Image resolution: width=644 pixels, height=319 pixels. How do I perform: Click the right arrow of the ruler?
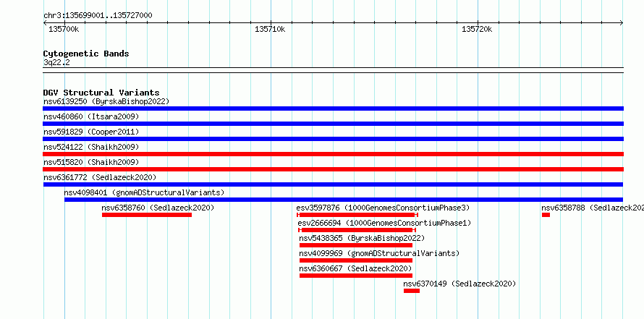click(x=622, y=22)
